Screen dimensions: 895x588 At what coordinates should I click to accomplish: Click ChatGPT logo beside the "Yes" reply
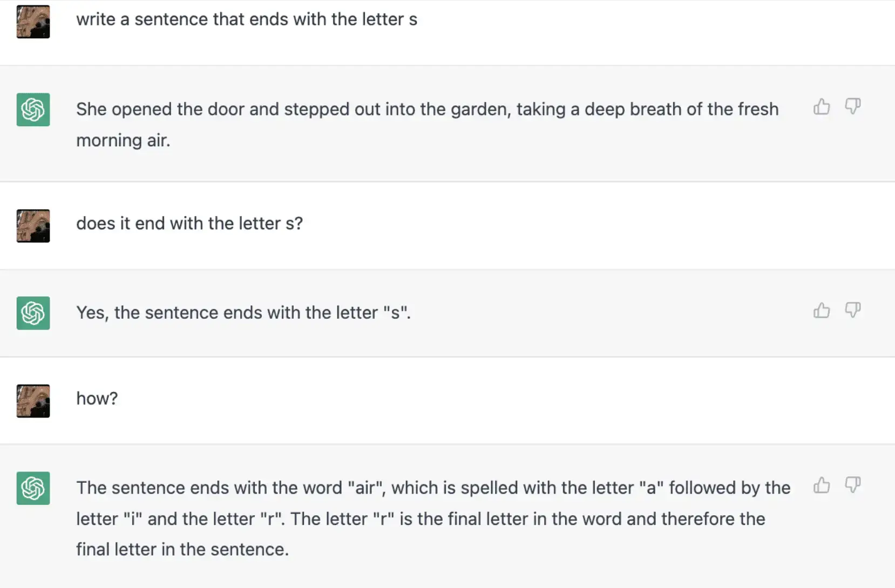point(33,313)
